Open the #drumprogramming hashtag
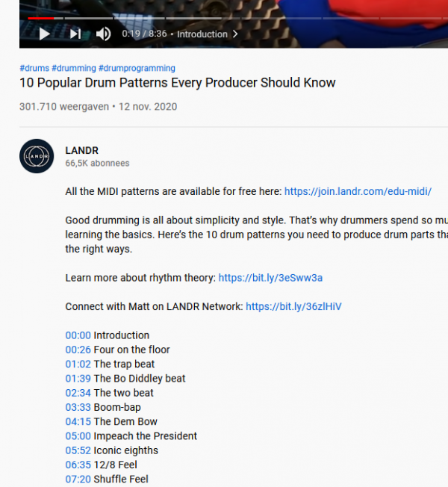Screen dimensions: 448x487 pyautogui.click(x=137, y=68)
